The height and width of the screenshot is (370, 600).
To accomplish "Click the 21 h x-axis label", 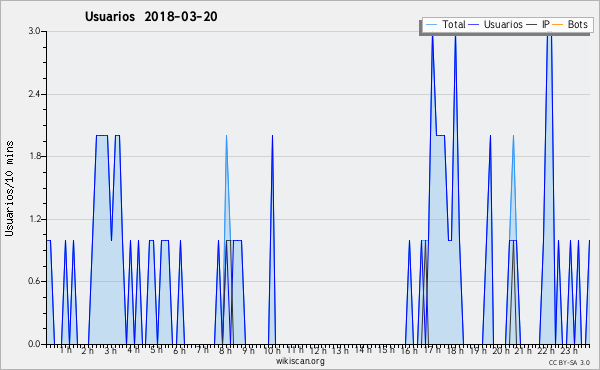I will point(523,351).
